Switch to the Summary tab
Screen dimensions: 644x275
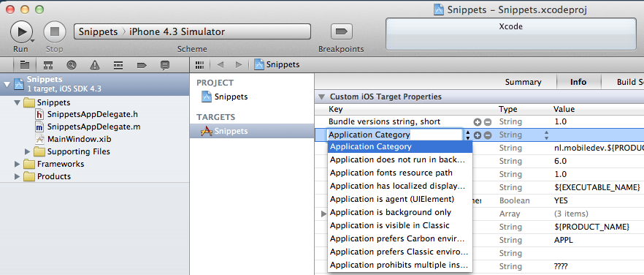[523, 82]
